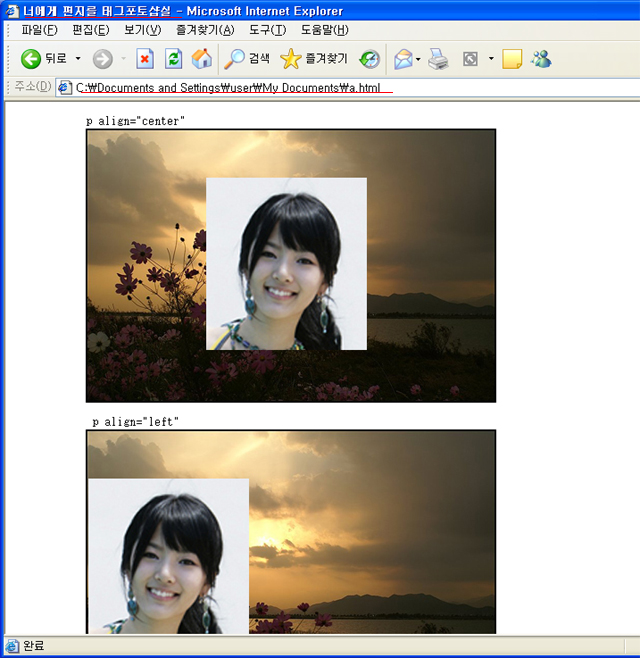
Task: Expand the dropdown beside the grey square icon
Action: pos(491,59)
